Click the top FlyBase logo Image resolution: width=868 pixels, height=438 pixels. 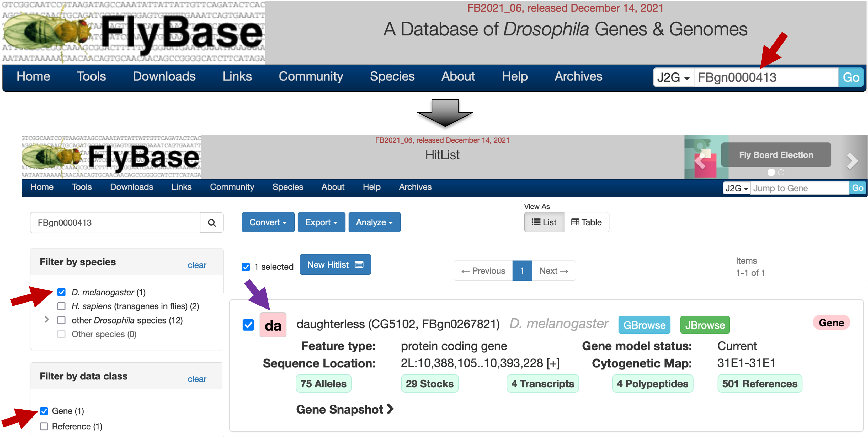(134, 33)
